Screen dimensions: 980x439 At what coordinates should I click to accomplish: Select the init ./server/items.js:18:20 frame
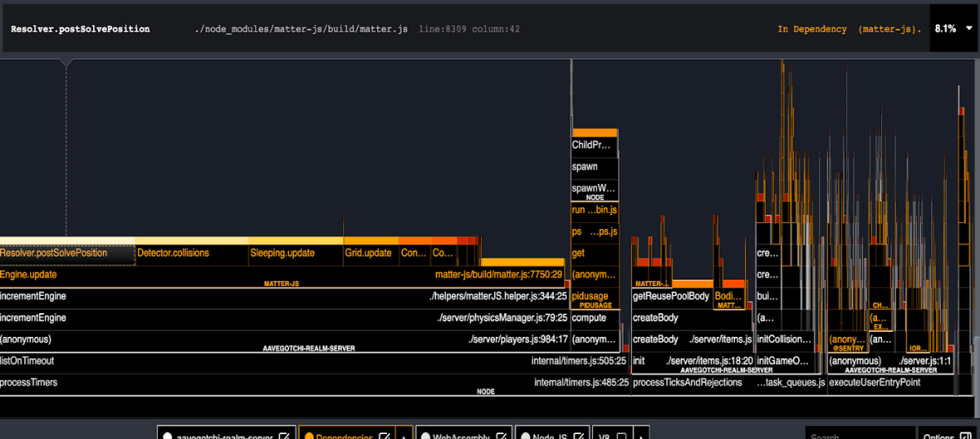pyautogui.click(x=692, y=361)
